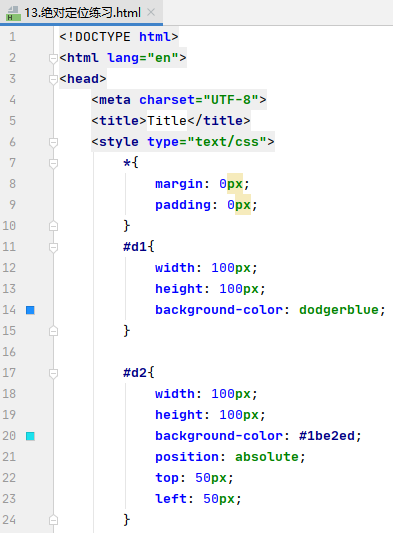Fold the #d2 rule block

point(53,374)
